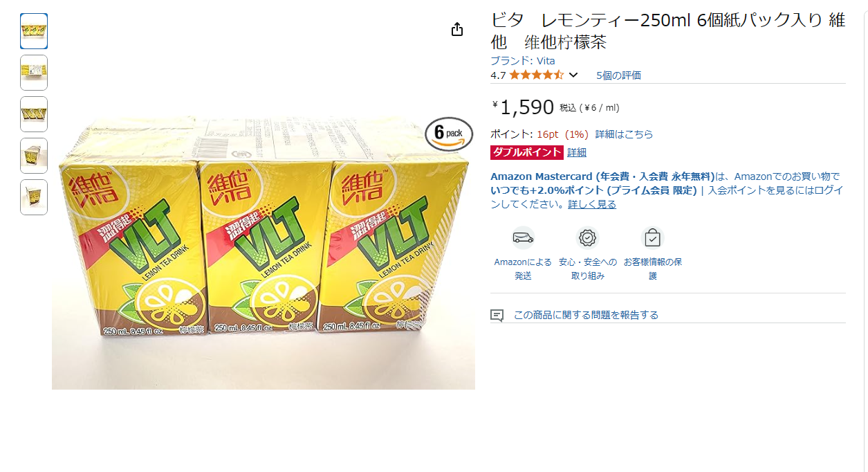
Task: Click 詳細 link beside ダブルポイント
Action: [x=577, y=152]
